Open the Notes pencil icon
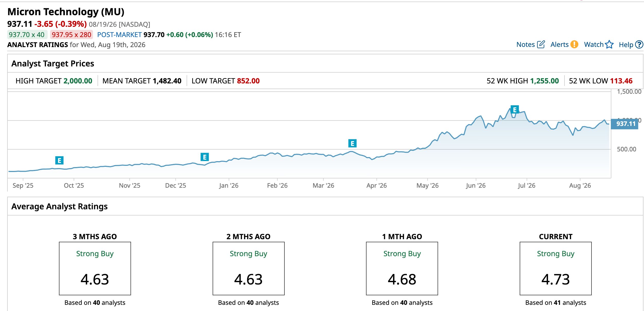This screenshot has height=311, width=644. 541,45
